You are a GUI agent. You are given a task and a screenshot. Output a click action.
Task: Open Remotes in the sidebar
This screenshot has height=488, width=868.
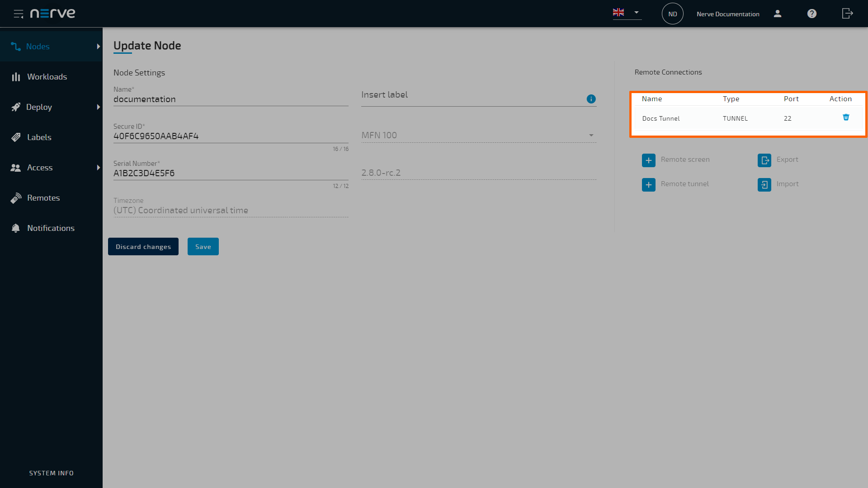[43, 198]
